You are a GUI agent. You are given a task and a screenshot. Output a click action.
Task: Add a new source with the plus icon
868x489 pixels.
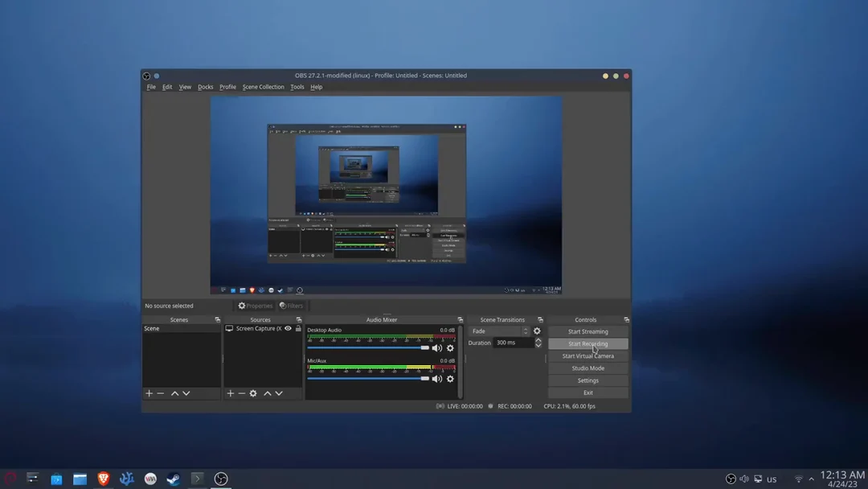click(230, 393)
